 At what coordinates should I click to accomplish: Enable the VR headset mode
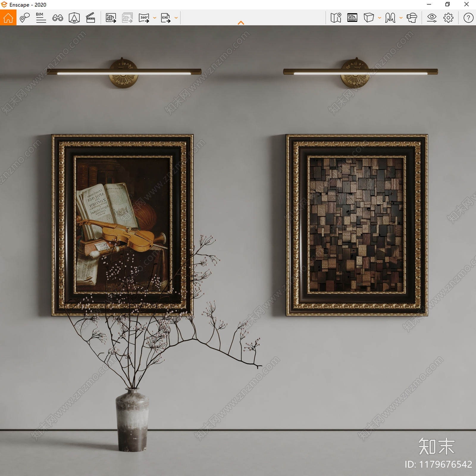(412, 18)
